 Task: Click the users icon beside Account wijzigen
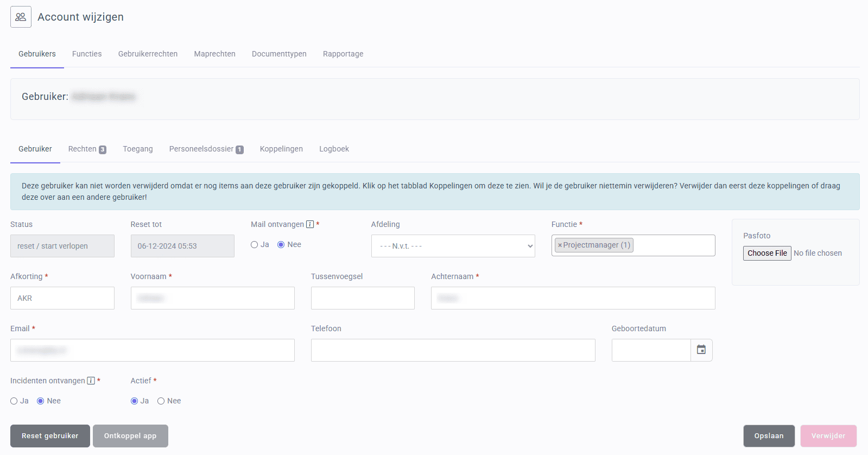click(21, 17)
